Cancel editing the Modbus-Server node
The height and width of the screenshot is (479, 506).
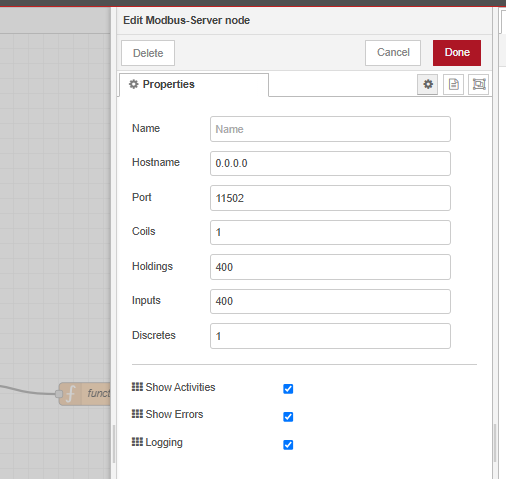(393, 53)
